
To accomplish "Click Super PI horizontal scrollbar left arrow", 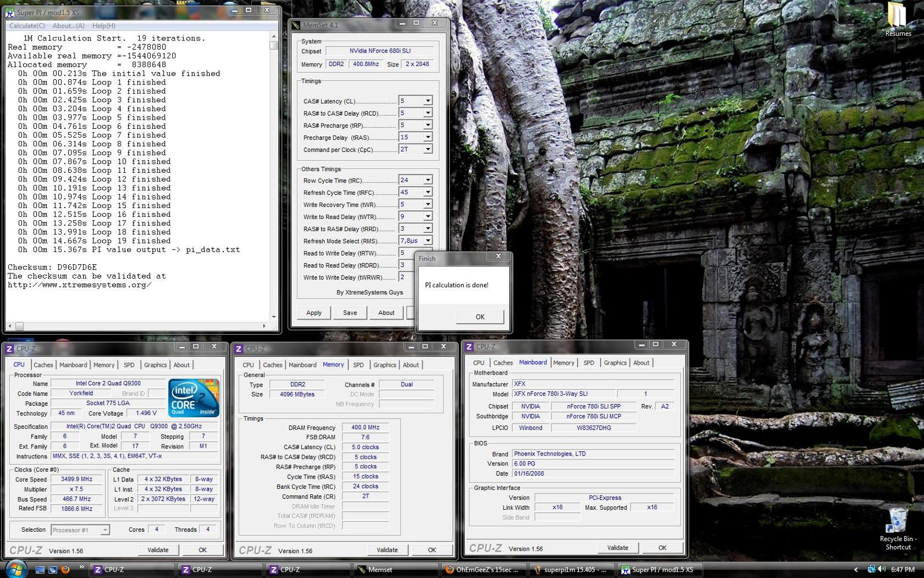I will pos(10,326).
